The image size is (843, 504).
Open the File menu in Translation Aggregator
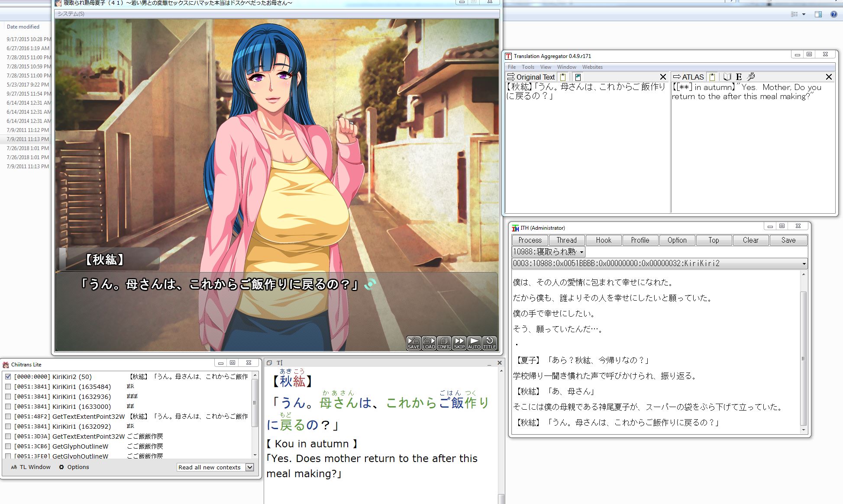pos(512,67)
